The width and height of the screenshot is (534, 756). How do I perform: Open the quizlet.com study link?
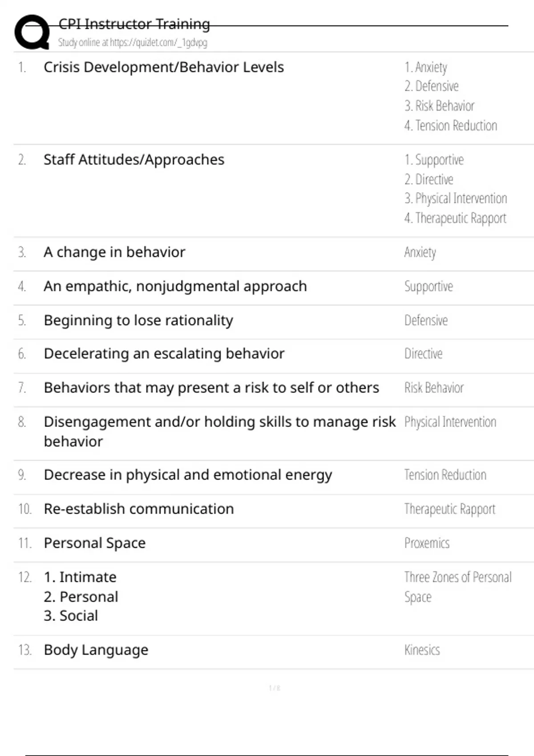(133, 43)
